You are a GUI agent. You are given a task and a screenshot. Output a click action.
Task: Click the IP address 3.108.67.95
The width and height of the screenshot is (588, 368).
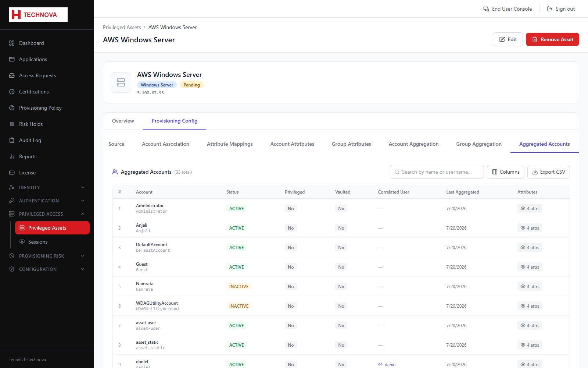click(150, 93)
